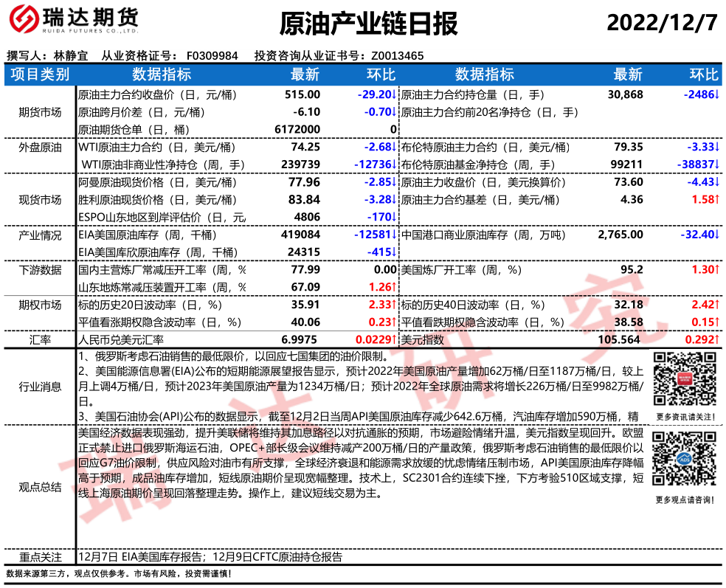Viewport: 726px width, 588px height.
Task: Click the 更多资讯请关注 caption
Action: coord(683,418)
